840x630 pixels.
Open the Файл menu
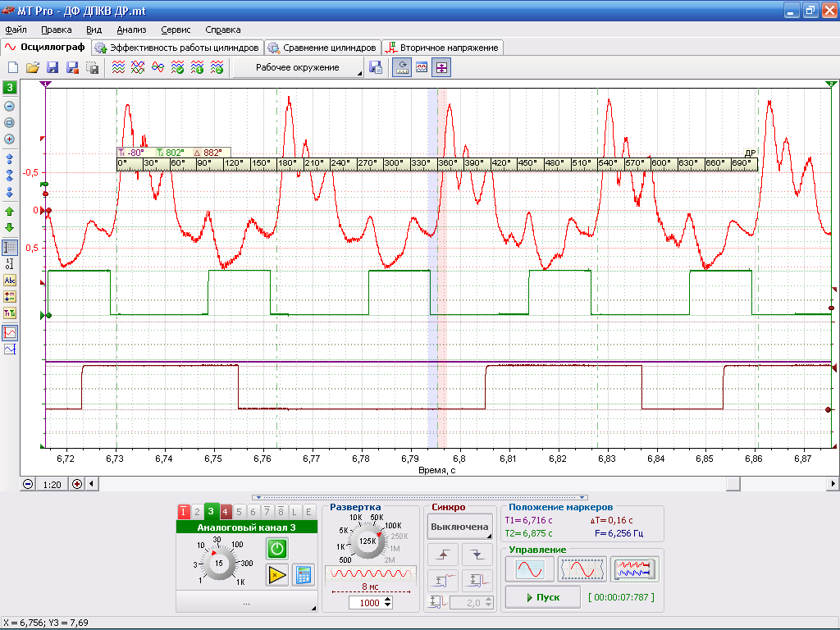16,30
